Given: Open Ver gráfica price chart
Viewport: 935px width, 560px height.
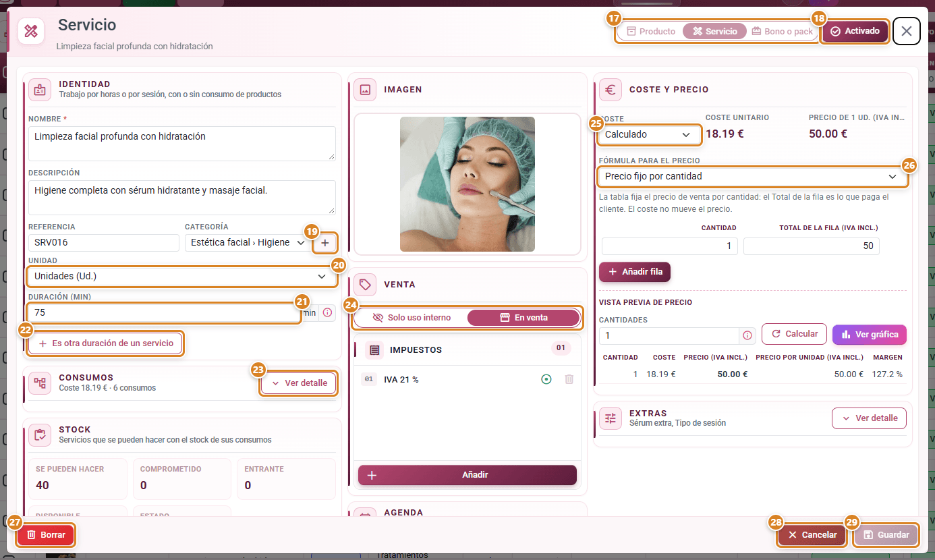Looking at the screenshot, I should (870, 335).
